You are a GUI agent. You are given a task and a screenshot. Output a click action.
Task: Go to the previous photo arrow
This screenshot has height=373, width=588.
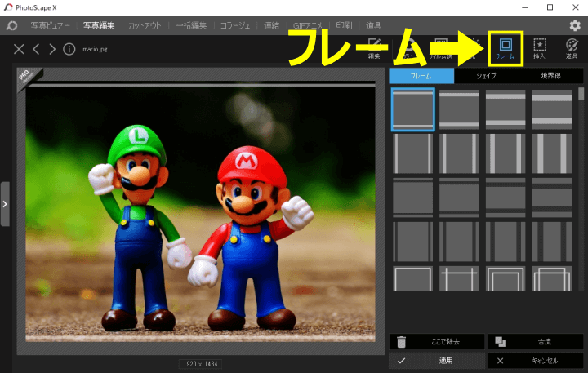(36, 49)
